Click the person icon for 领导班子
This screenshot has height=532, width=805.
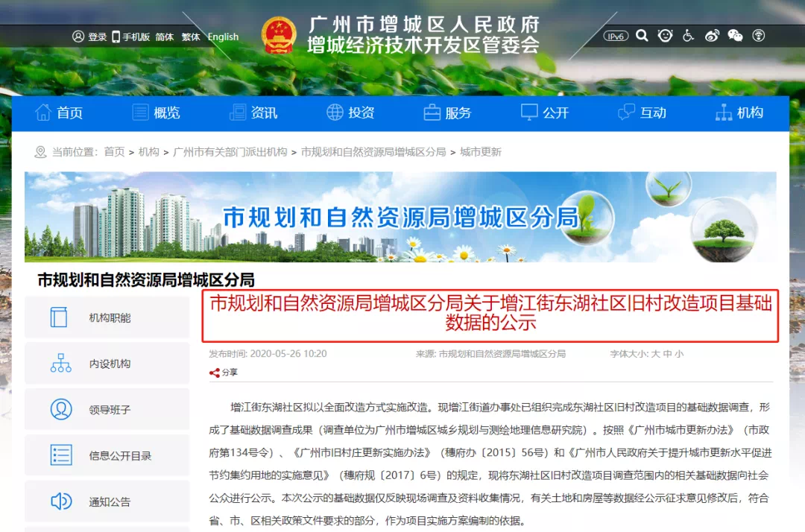[x=61, y=409]
